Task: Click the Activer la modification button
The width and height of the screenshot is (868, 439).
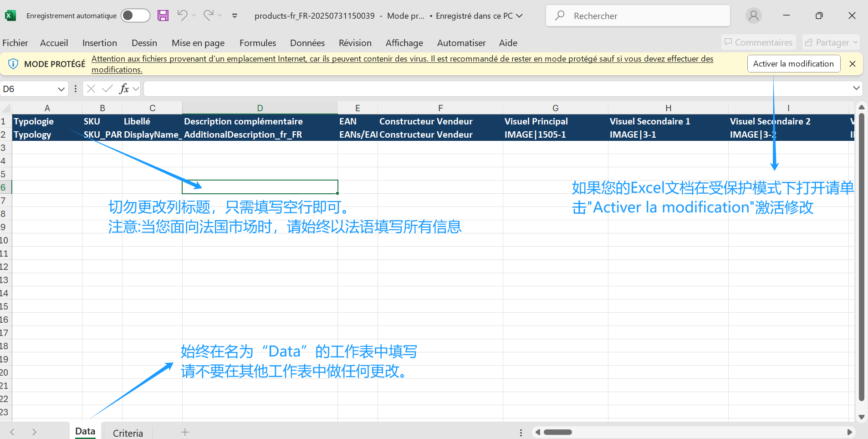Action: point(793,64)
